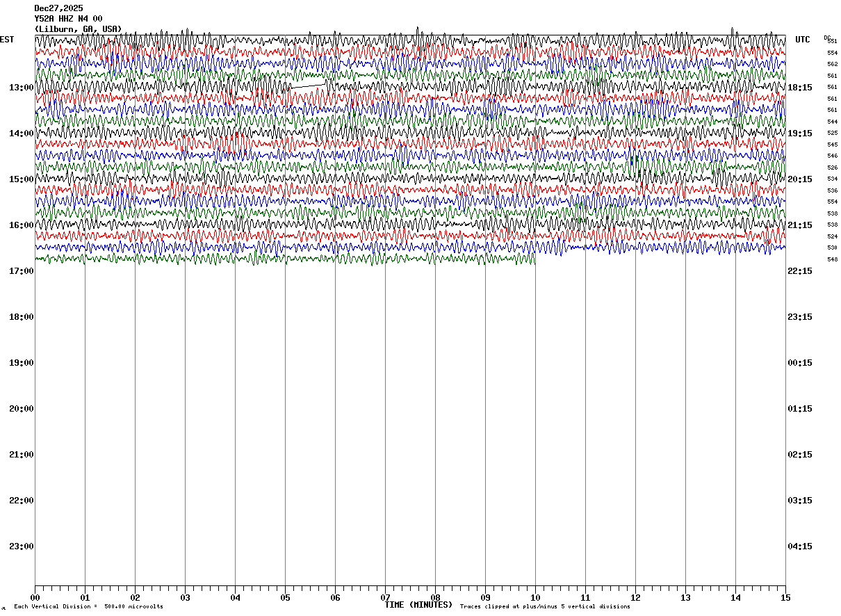
Task: Pick minute 00 on the bottom time axis
Action: coord(35,597)
